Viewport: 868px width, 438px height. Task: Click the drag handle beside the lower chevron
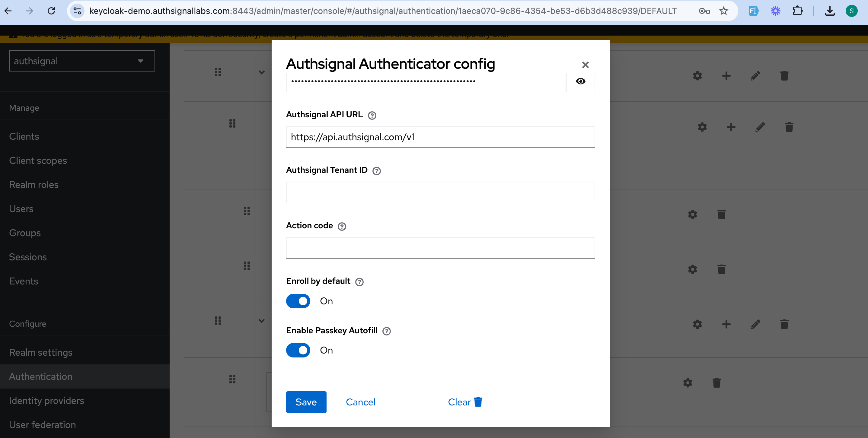(218, 320)
